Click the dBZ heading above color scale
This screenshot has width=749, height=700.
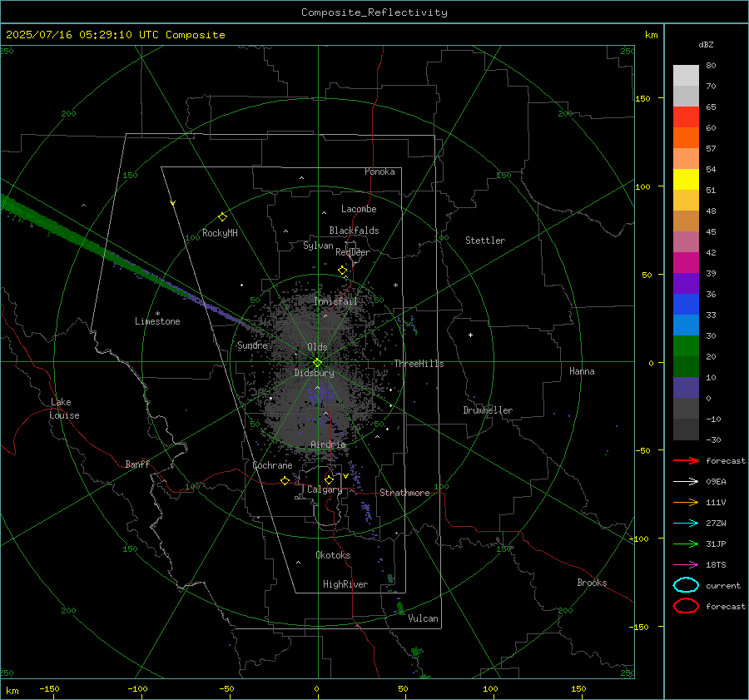coord(706,44)
